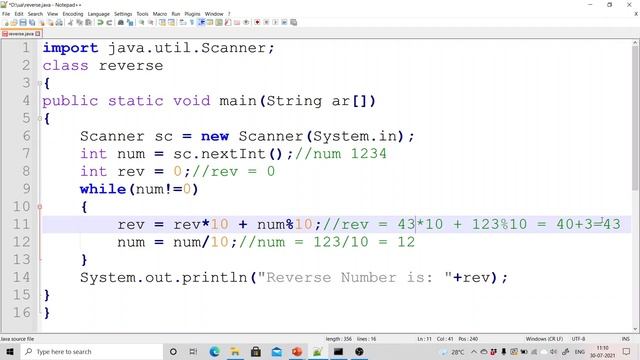Image resolution: width=640 pixels, height=360 pixels.
Task: Click the word 'import' on line 1
Action: tap(70, 48)
